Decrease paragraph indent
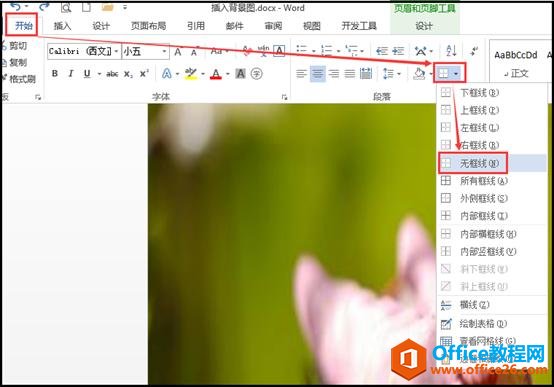 pos(382,51)
